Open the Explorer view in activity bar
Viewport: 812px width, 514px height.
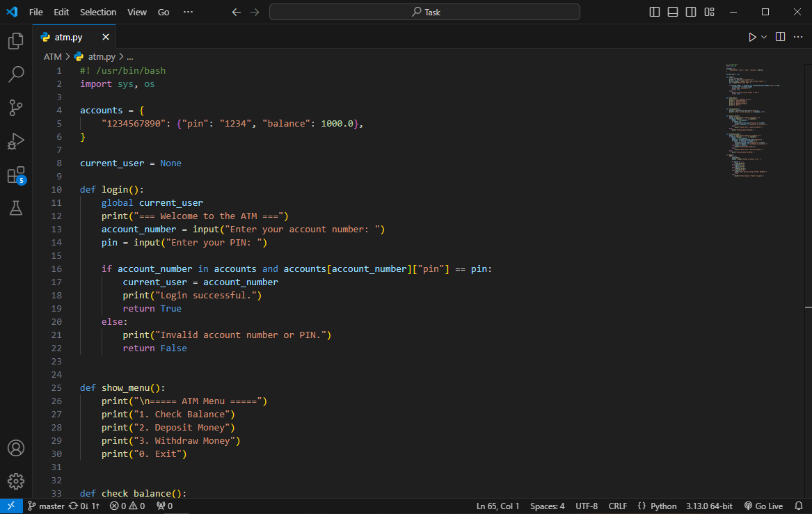[x=15, y=41]
